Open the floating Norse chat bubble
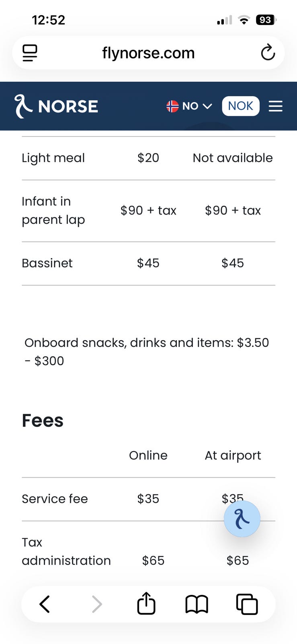The width and height of the screenshot is (297, 644). 242,519
